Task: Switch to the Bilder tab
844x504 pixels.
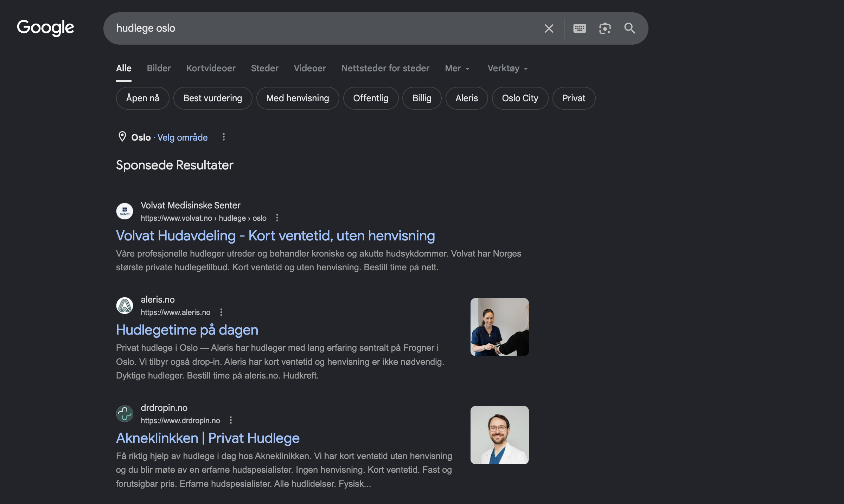Action: pos(159,68)
